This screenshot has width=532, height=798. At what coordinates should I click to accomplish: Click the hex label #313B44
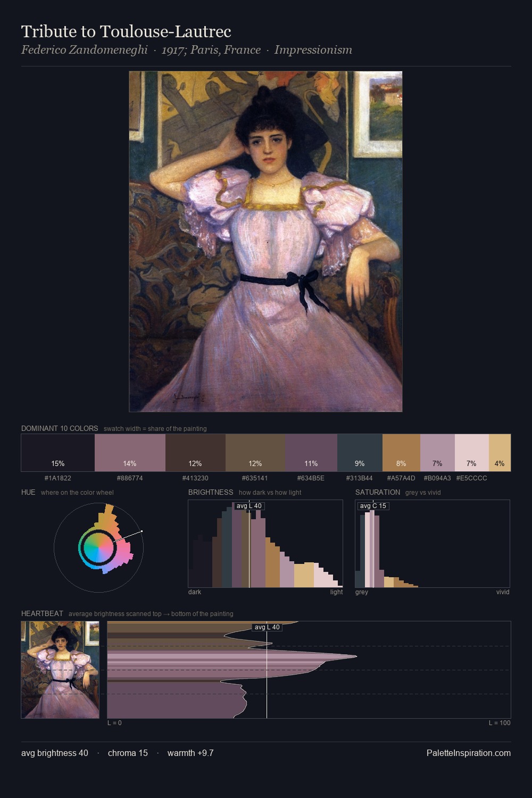[x=360, y=478]
